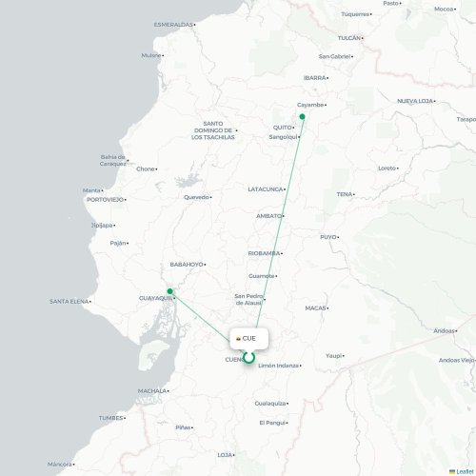Viewport: 476px width, 476px height.
Task: Click the NUEVA LOJA city label
Action: pos(415,101)
